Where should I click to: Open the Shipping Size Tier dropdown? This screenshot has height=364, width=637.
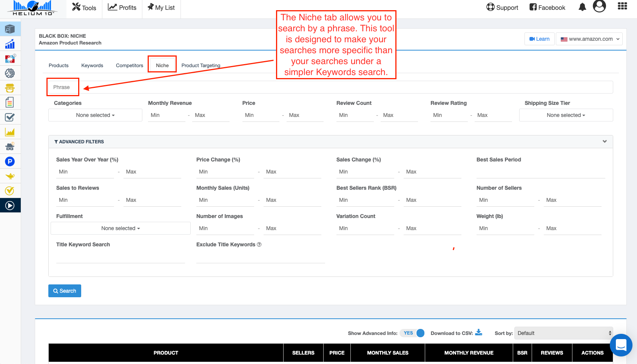tap(566, 115)
